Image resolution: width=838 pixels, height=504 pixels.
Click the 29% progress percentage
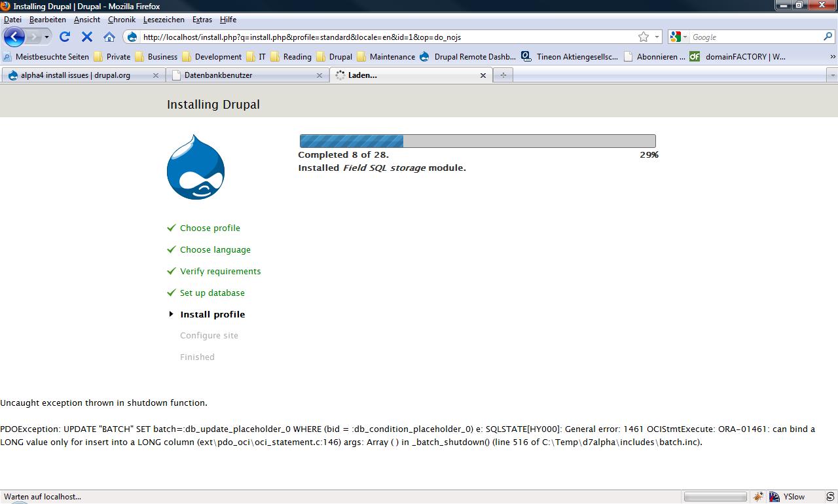[x=649, y=155]
